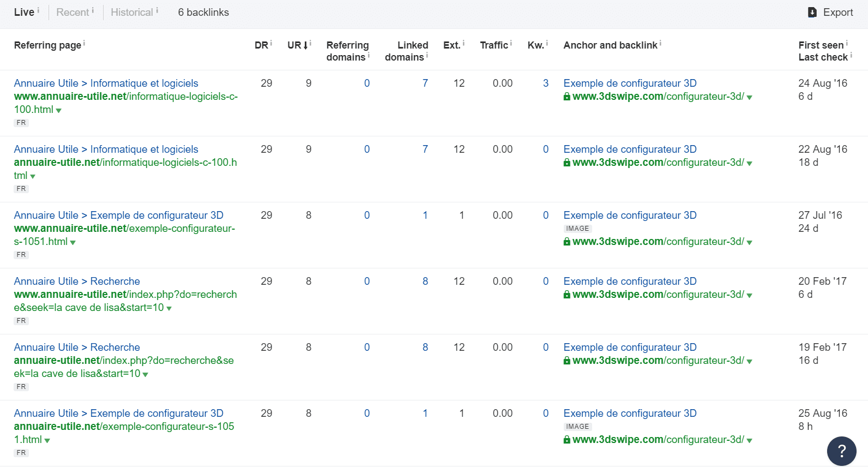
Task: Expand dropdown next to s-1051.html URL
Action: coord(73,243)
